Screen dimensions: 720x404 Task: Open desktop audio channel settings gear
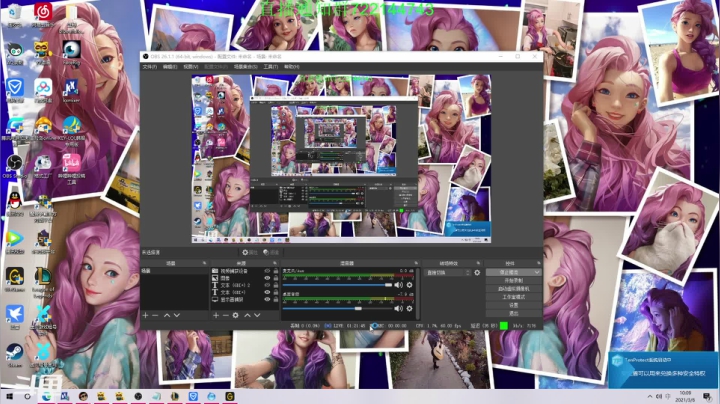pyautogui.click(x=409, y=309)
